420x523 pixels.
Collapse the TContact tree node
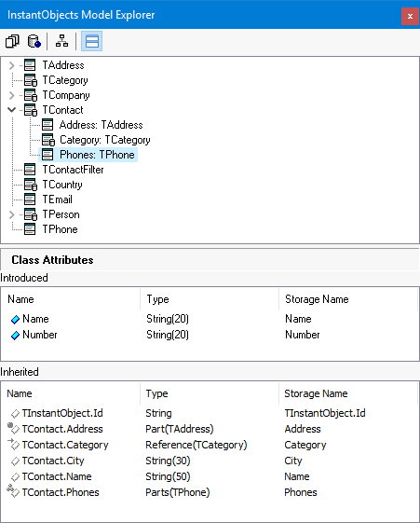click(12, 110)
